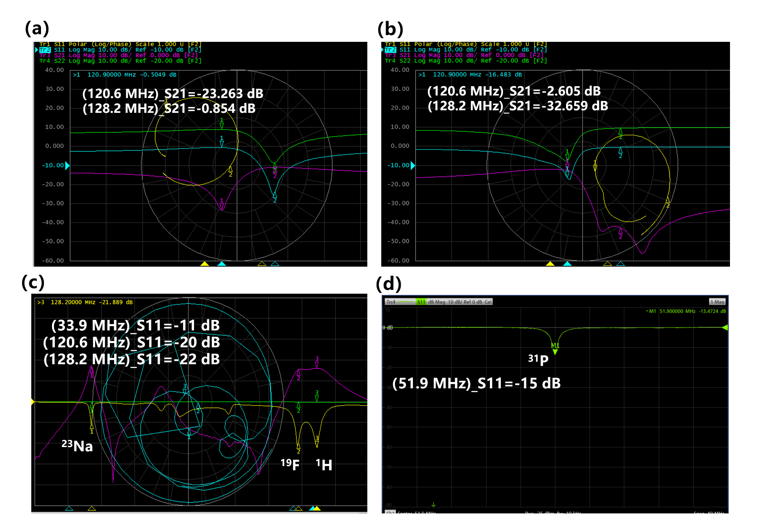Screen dimensions: 760x532
Task: Click the filled cyan bottom-axis marker in panel (a)
Action: tap(222, 264)
